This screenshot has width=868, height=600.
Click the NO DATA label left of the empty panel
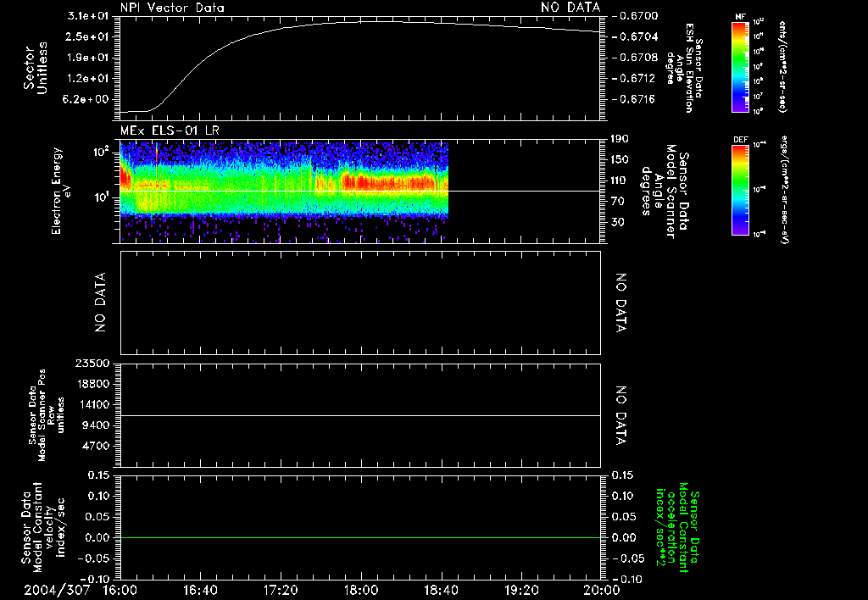coord(100,303)
